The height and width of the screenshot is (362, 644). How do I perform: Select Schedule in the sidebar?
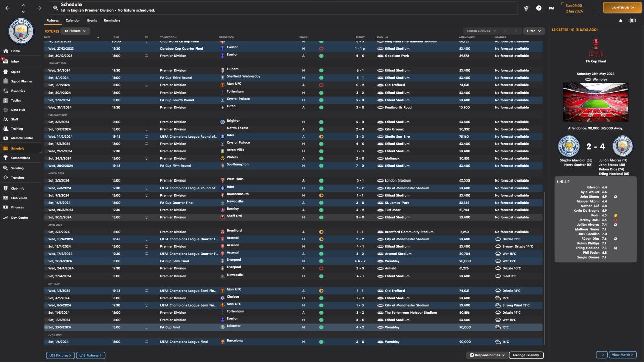click(x=21, y=149)
